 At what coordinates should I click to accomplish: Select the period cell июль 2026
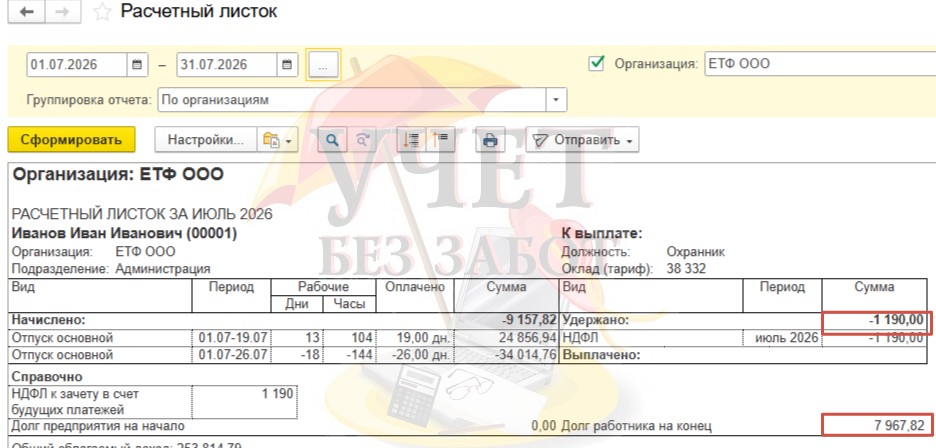pos(783,337)
